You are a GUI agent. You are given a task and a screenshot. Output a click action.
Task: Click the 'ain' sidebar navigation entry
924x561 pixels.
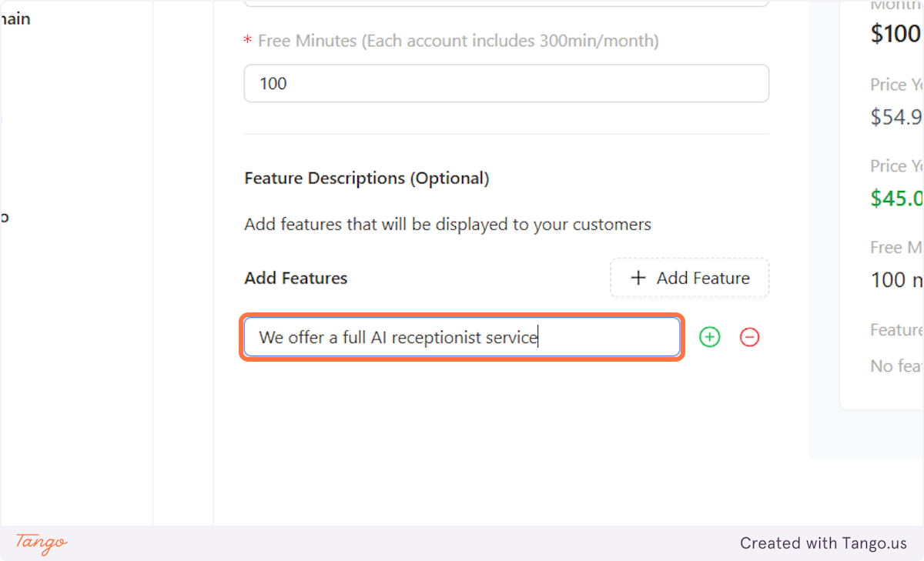tap(16, 18)
